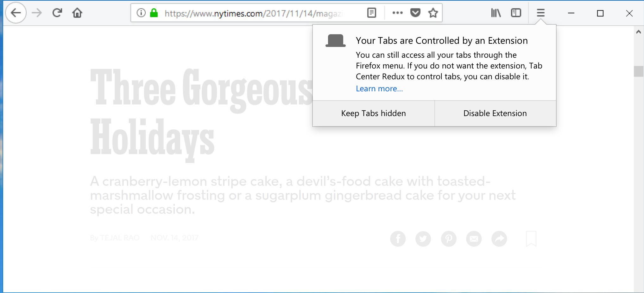Viewport: 644px width, 293px height.
Task: Click the scroll up arrow
Action: point(639,32)
